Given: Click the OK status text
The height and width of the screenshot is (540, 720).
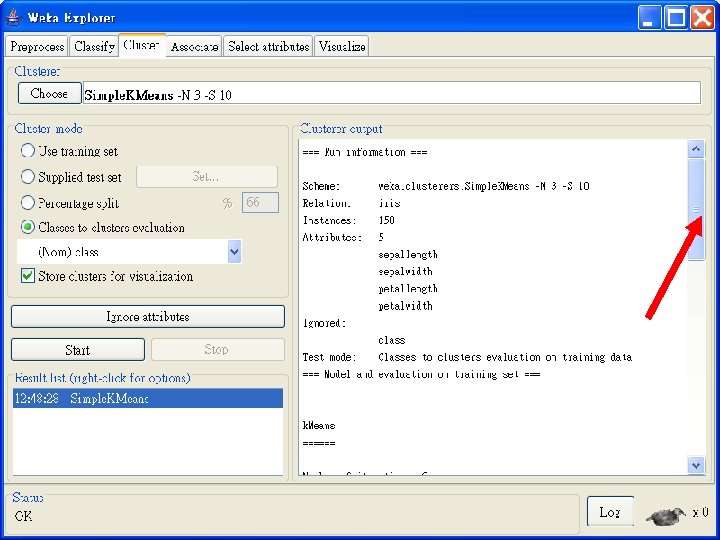Looking at the screenshot, I should click(23, 516).
